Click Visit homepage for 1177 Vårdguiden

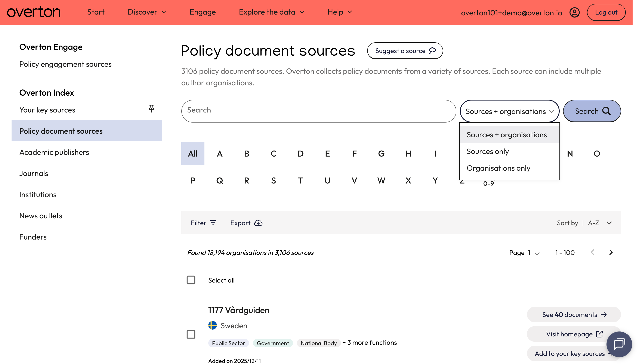point(574,334)
